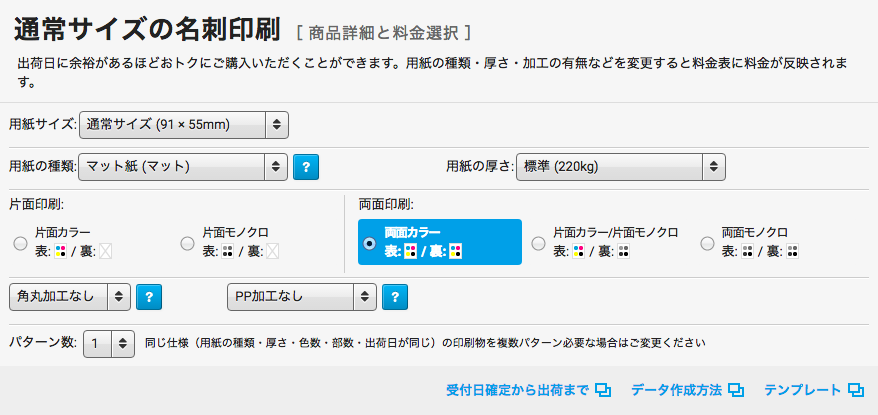This screenshot has height=415, width=878.
Task: Click the help icon beside PP加工なし
Action: tap(395, 296)
